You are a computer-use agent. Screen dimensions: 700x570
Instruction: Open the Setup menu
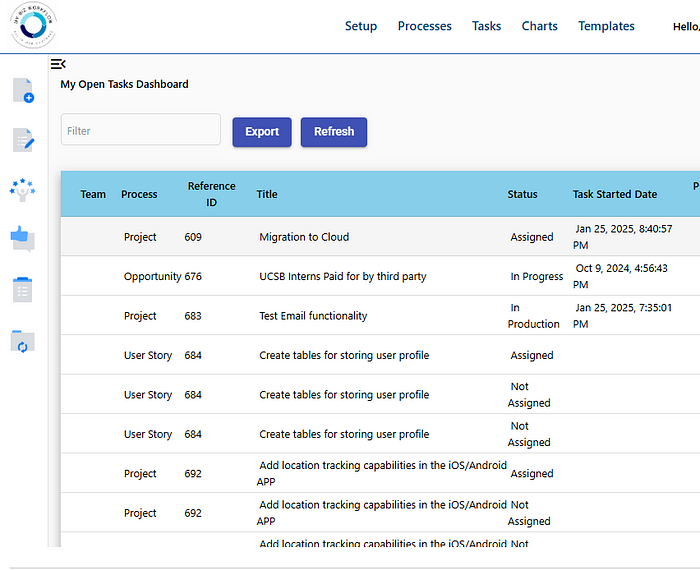coord(361,26)
